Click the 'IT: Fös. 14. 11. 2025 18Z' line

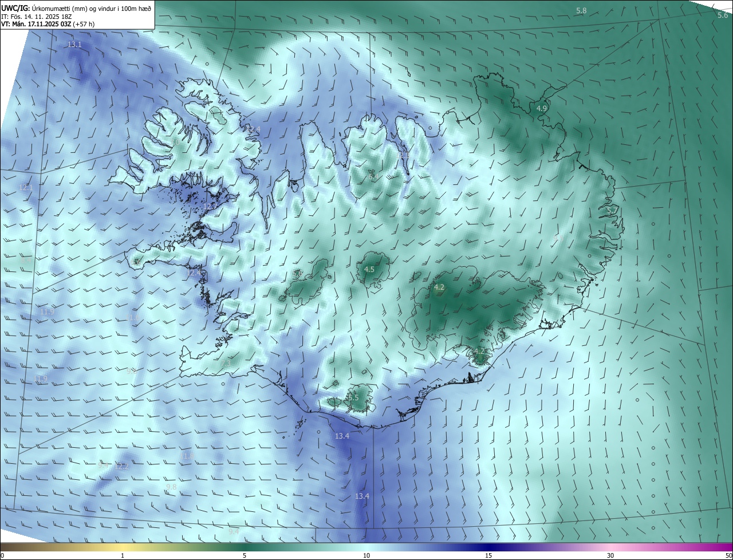[36, 17]
